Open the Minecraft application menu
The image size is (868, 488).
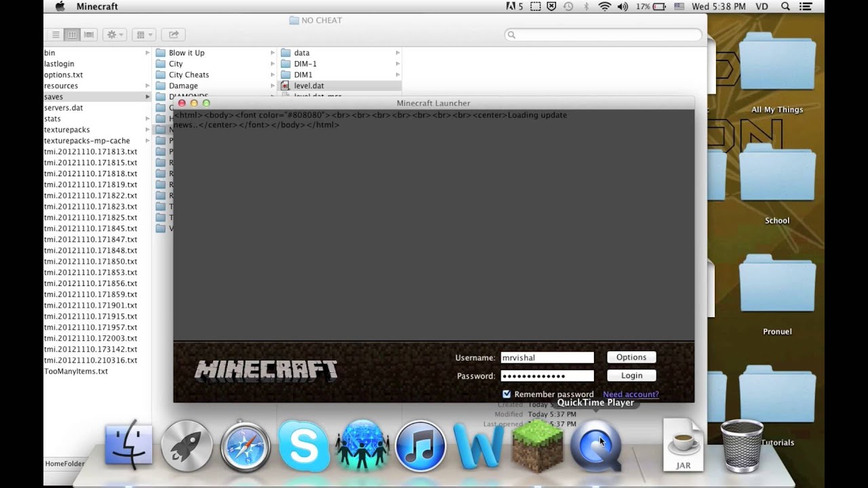[x=97, y=6]
